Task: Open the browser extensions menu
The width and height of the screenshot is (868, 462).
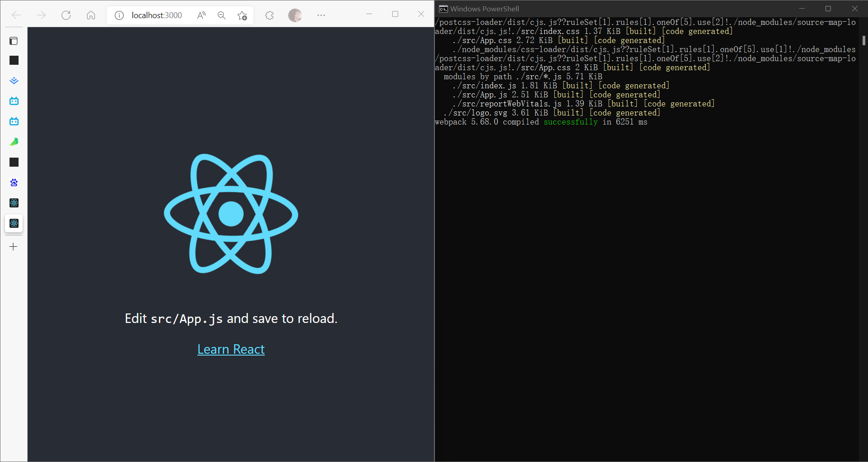Action: tap(270, 15)
